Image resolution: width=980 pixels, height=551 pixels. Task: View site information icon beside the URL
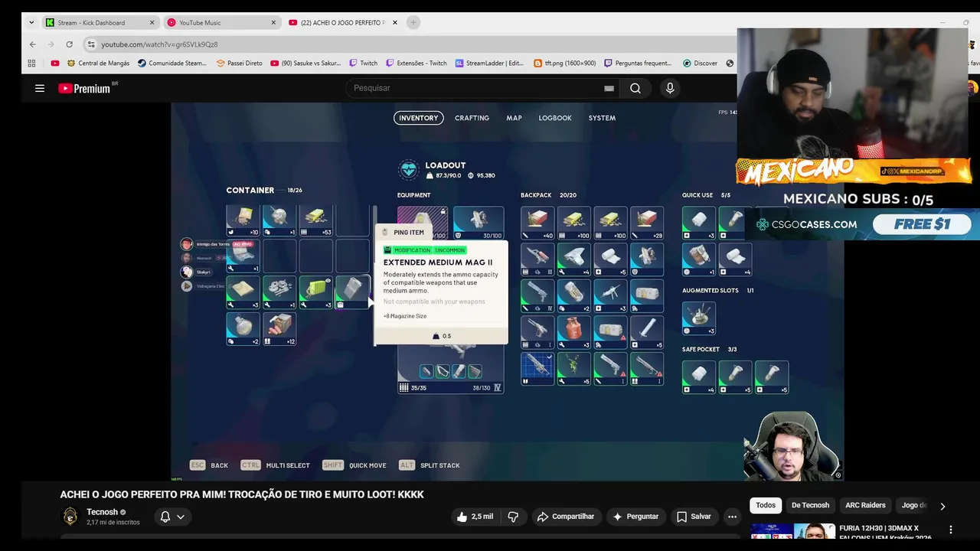coord(91,44)
